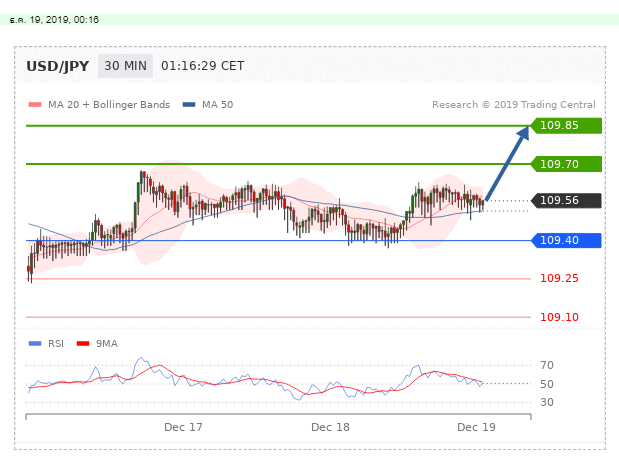
Task: Click the RSI 70 level label
Action: (x=547, y=365)
